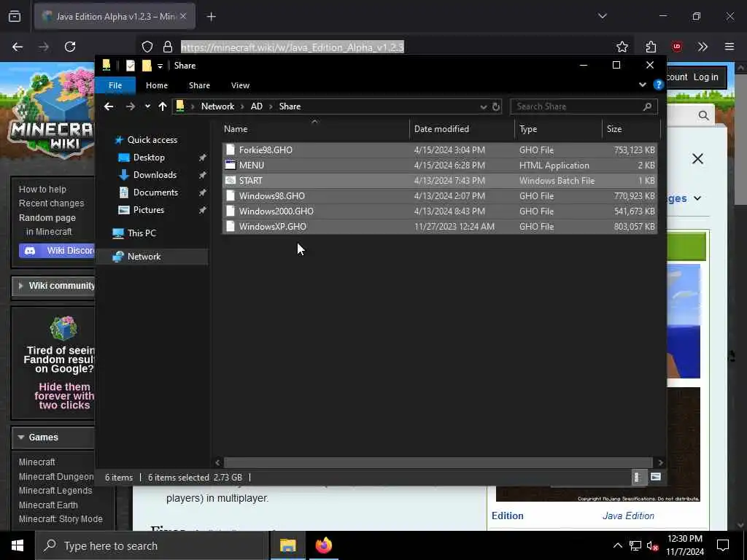Open a new Firefox tab
The image size is (747, 560).
(212, 17)
